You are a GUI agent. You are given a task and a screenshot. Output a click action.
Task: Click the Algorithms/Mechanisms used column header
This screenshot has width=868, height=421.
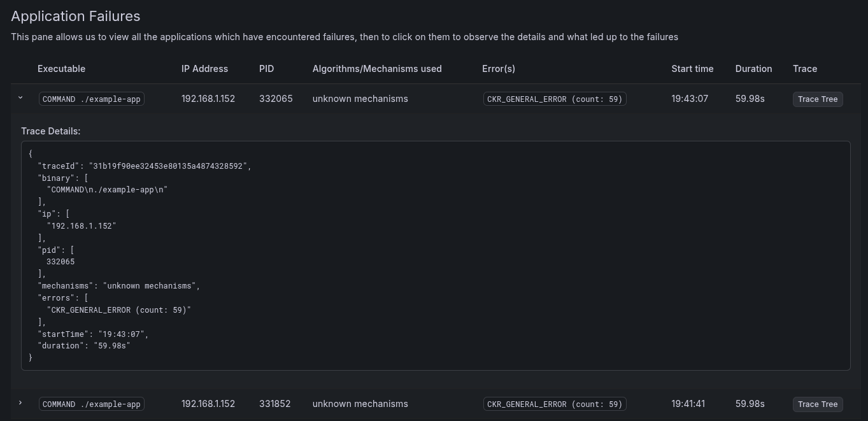pyautogui.click(x=377, y=69)
